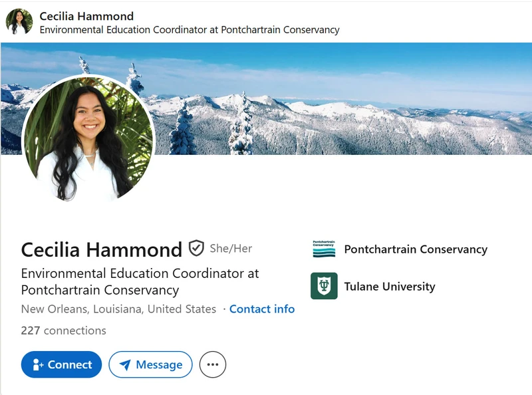Click the verification shield badge icon
This screenshot has width=532, height=395.
click(196, 248)
